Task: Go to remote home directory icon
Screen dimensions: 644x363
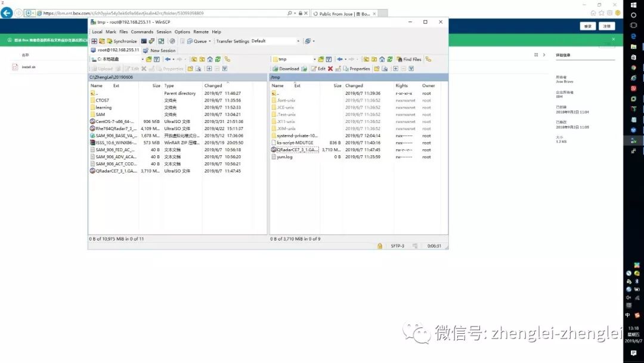Action: coord(382,59)
